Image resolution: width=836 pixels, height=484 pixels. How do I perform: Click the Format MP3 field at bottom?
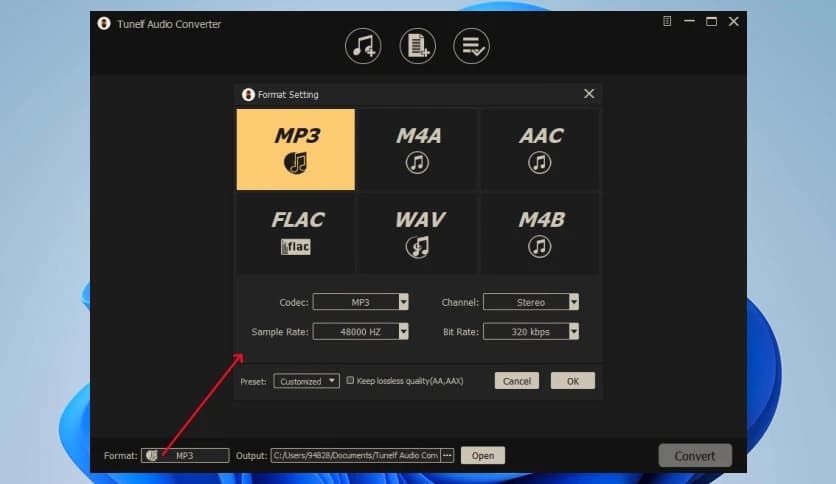tap(185, 455)
